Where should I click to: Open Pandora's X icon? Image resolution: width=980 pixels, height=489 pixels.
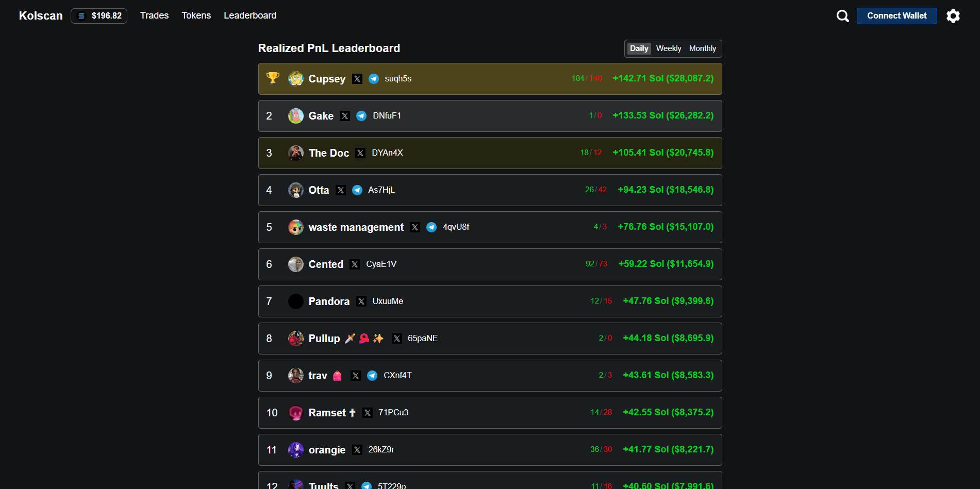[361, 301]
